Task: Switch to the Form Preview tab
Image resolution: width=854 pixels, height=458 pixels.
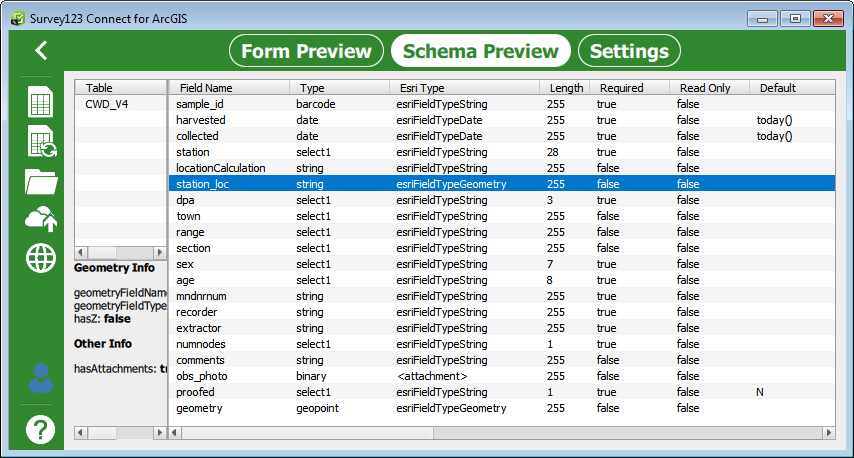Action: [x=306, y=51]
